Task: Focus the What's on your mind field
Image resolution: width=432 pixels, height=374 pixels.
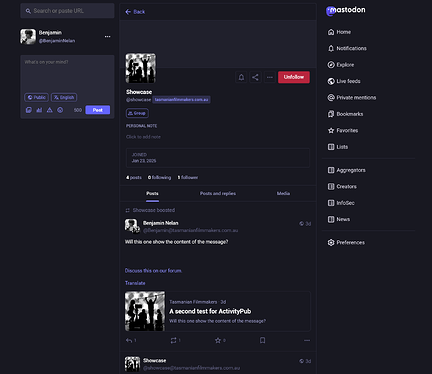Action: 67,74
